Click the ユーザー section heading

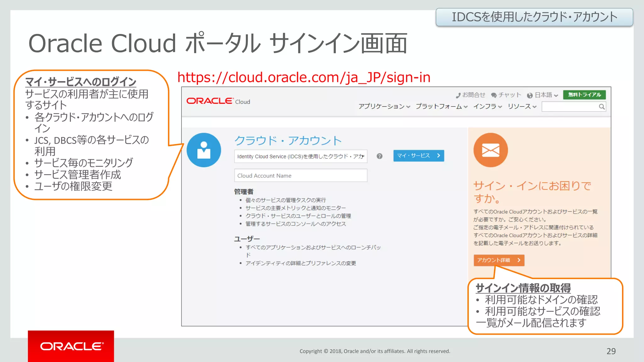click(247, 239)
